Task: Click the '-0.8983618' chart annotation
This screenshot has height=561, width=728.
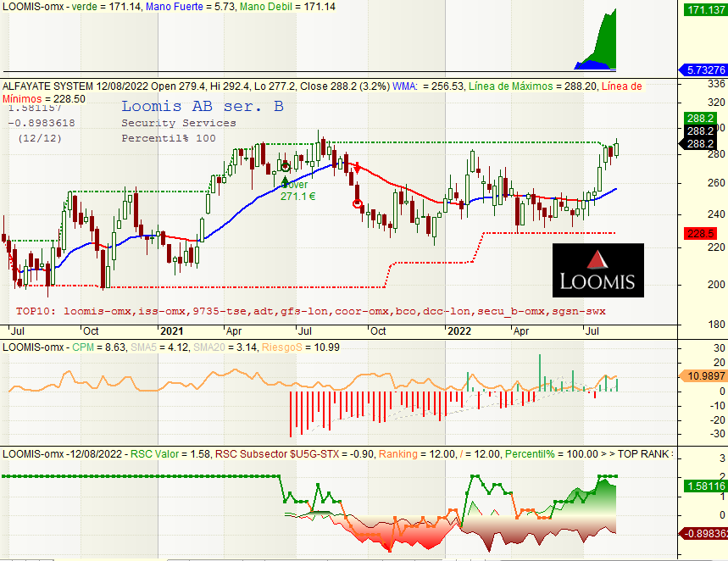Action: point(42,123)
